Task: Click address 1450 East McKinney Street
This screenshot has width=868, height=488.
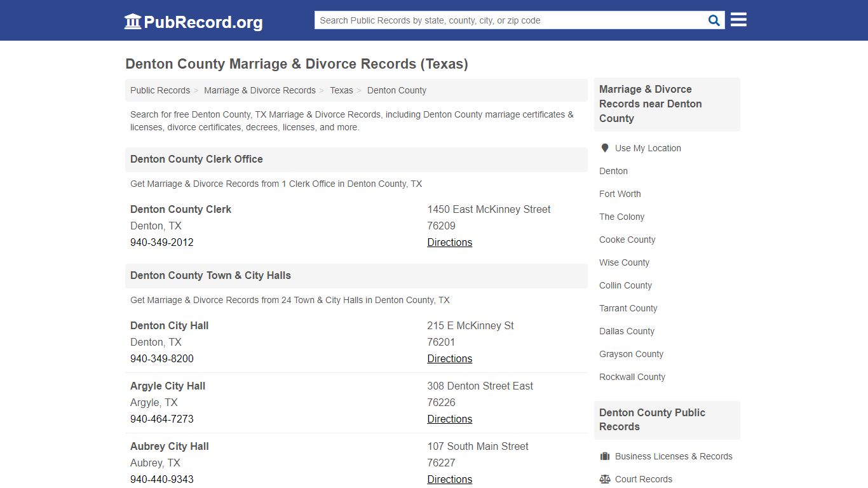Action: click(x=489, y=209)
